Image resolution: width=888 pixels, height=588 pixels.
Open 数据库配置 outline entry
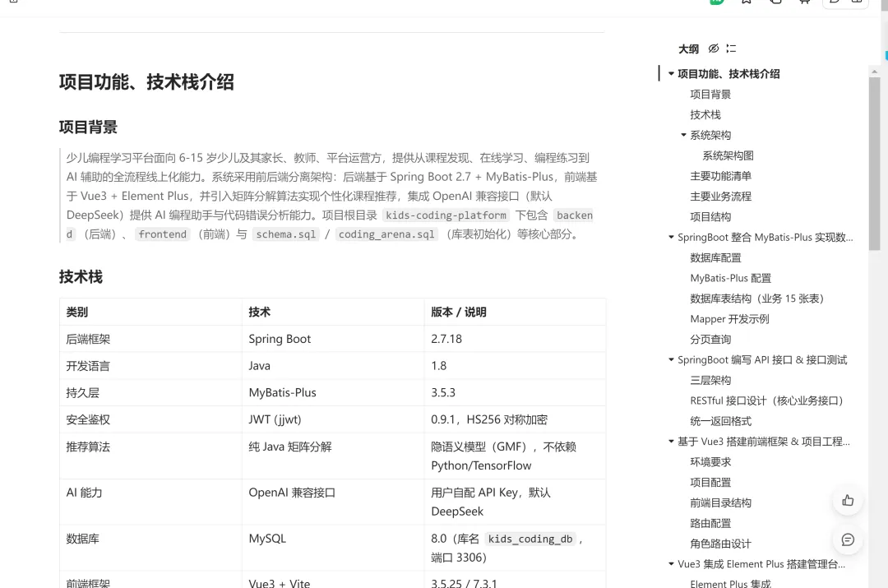point(715,257)
